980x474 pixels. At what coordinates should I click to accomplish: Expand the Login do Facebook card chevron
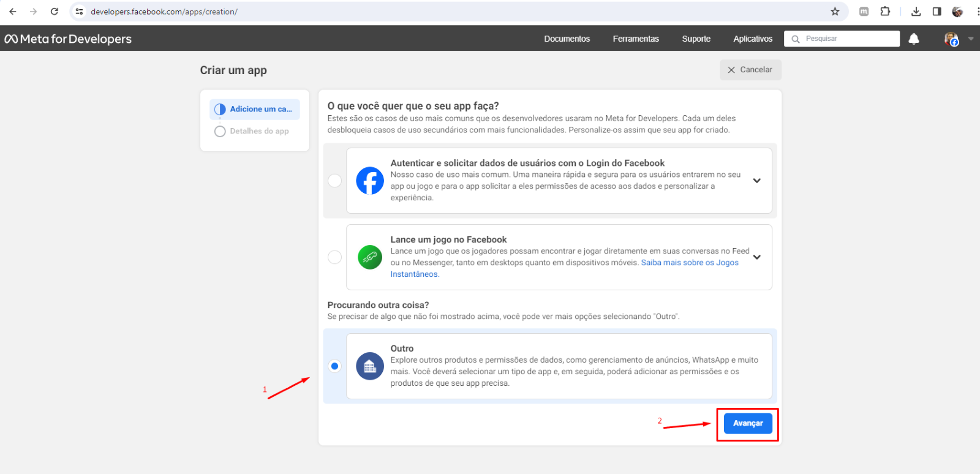757,181
